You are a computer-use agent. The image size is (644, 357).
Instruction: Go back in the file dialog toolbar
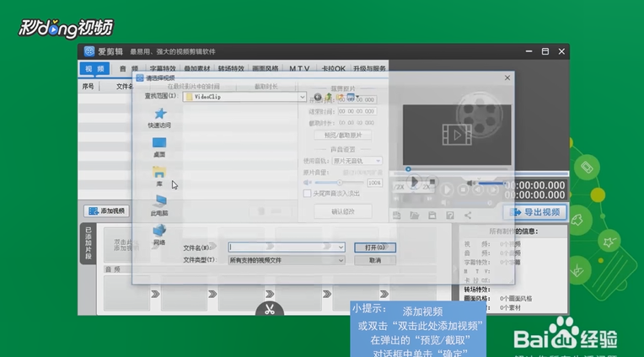coord(317,97)
